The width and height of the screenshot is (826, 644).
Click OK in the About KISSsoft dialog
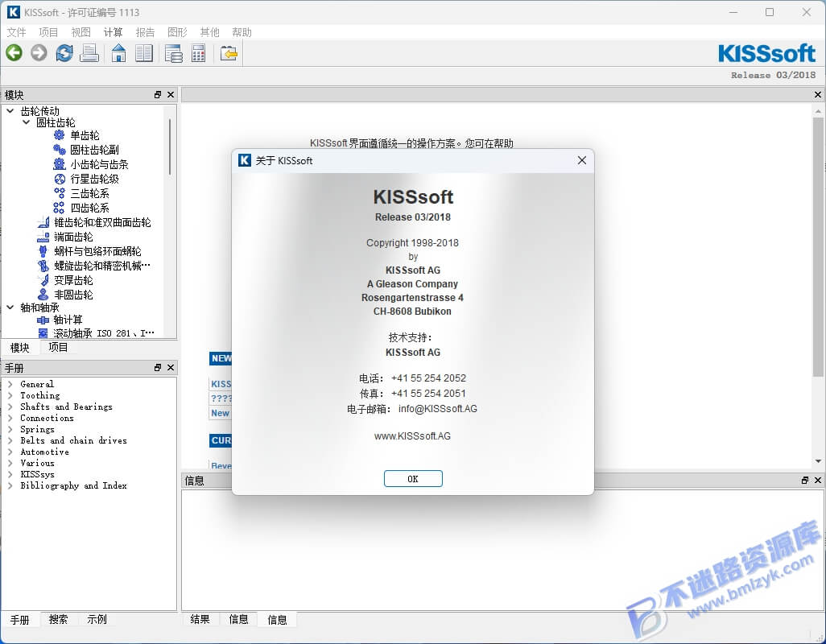[x=413, y=479]
